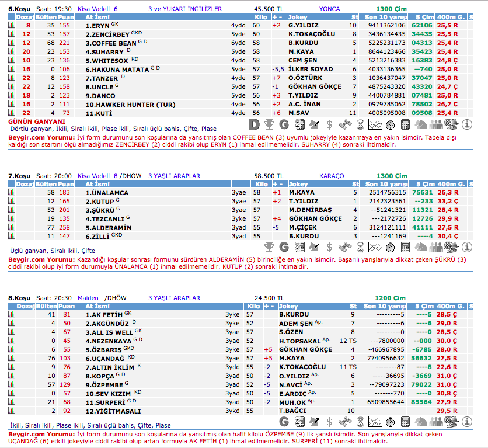Image resolution: width=488 pixels, height=448 pixels.
Task: Click the 'G' icon under race 8
Action: [284, 421]
